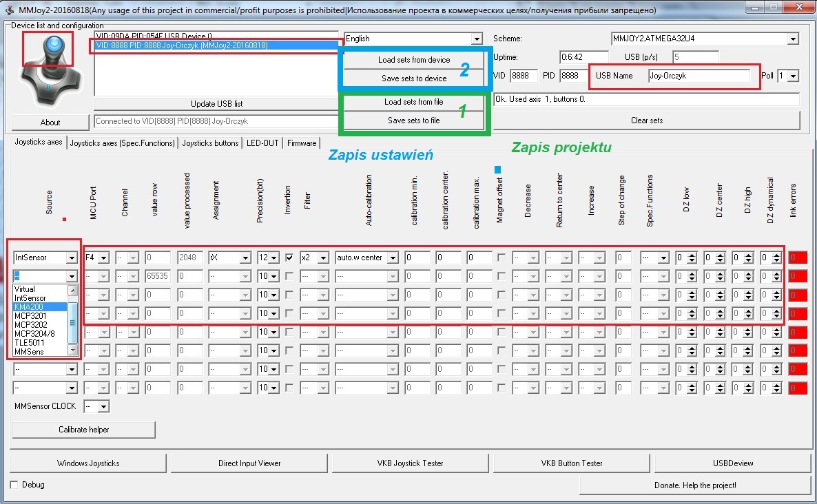Viewport: 817px width, 504px height.
Task: Open the Firmware tab
Action: coord(302,143)
